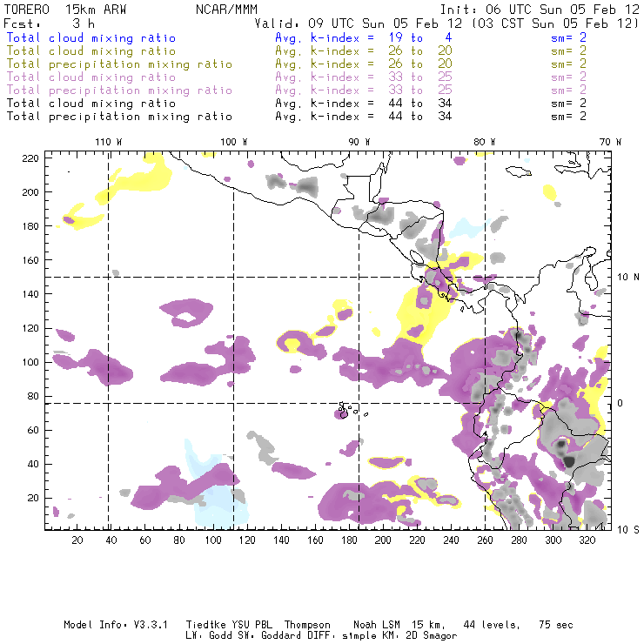Image resolution: width=644 pixels, height=644 pixels.
Task: Click the blue 'Total cloud mixing ratio' legend entry
Action: coord(91,37)
